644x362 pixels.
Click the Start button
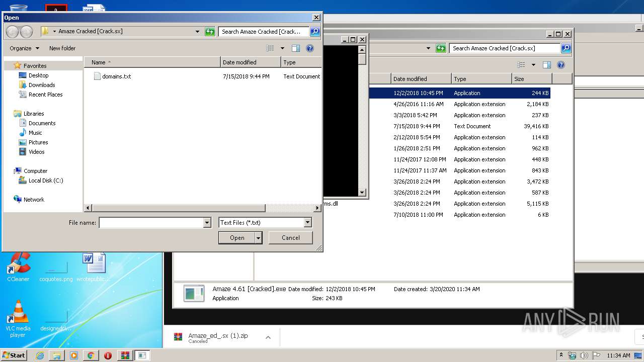14,355
